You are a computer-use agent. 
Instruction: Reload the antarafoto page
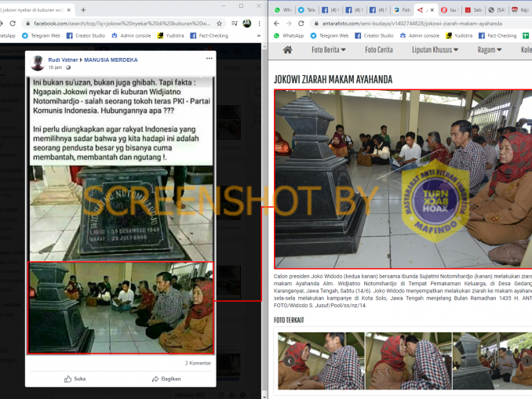click(301, 24)
